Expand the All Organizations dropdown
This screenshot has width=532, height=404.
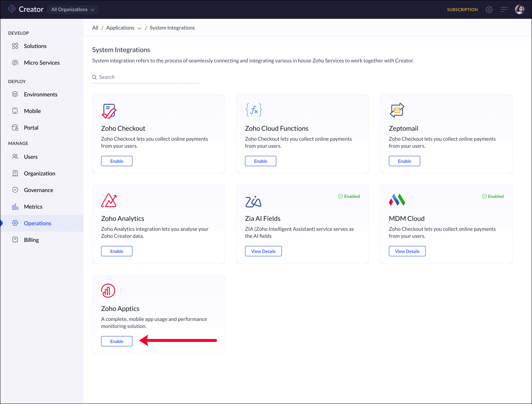coord(73,10)
